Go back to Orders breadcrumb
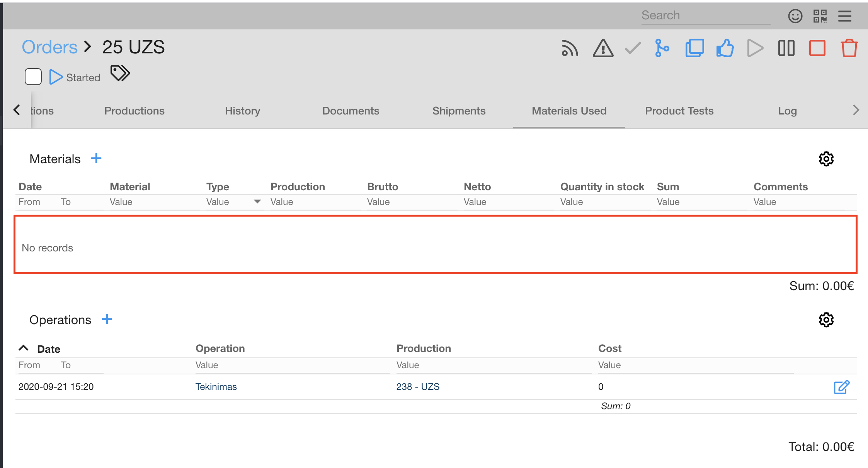Viewport: 868px width, 468px height. click(x=49, y=47)
